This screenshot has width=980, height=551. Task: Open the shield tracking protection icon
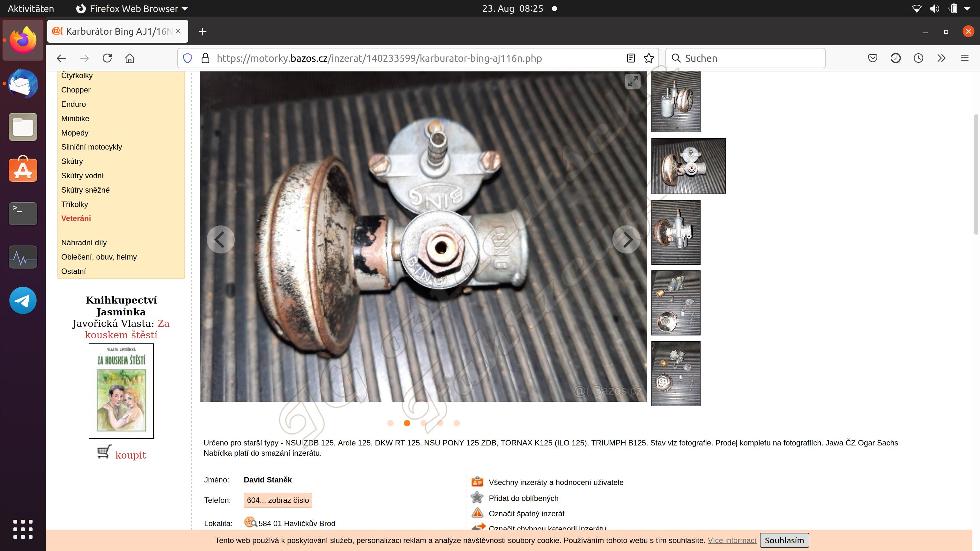tap(188, 58)
